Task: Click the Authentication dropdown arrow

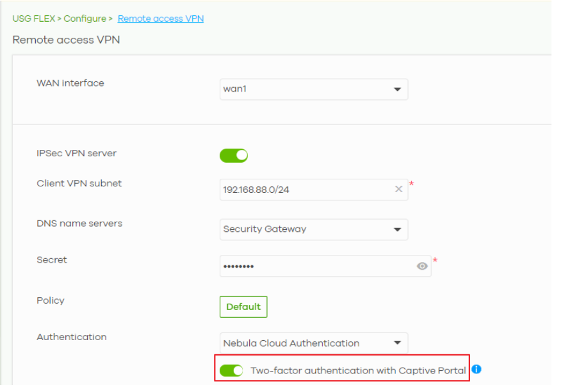Action: [x=396, y=343]
